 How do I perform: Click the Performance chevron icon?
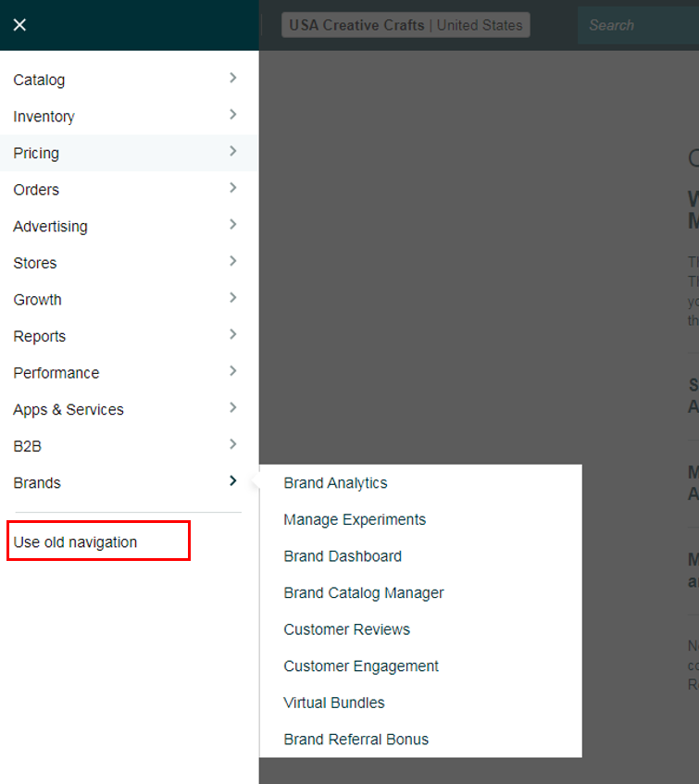tap(233, 371)
